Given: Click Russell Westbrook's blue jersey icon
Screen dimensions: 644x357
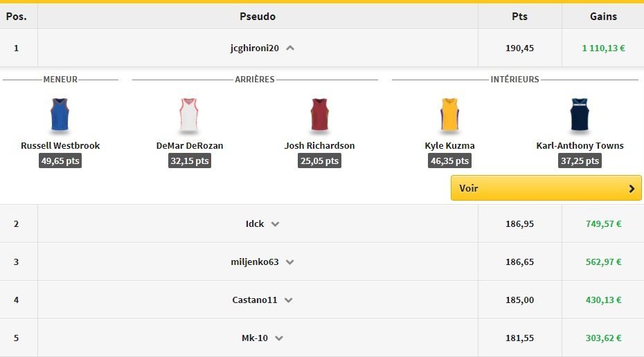Looking at the screenshot, I should tap(60, 115).
